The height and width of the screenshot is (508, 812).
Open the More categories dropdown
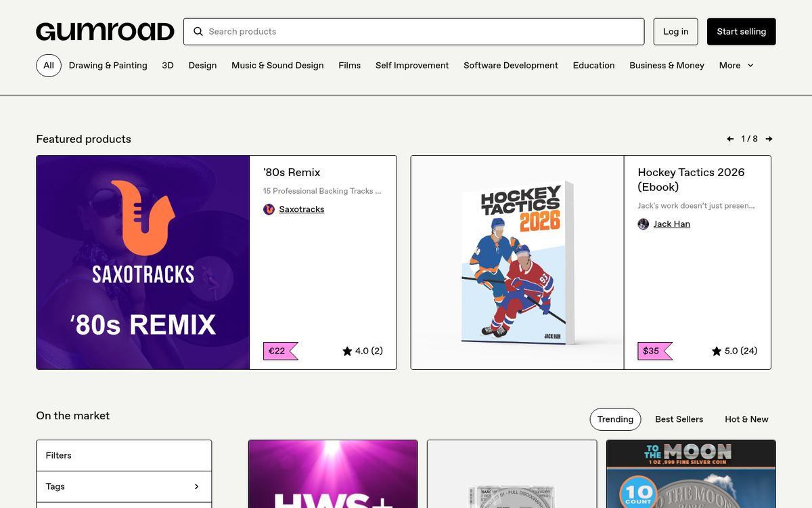tap(736, 66)
